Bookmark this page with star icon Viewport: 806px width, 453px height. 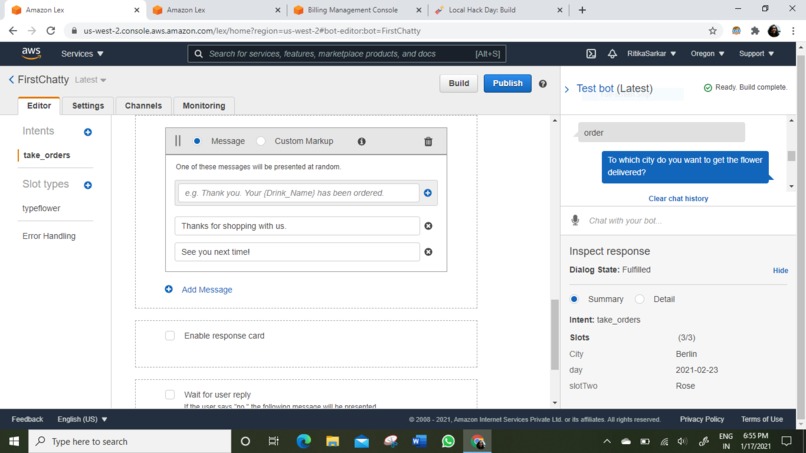(712, 31)
